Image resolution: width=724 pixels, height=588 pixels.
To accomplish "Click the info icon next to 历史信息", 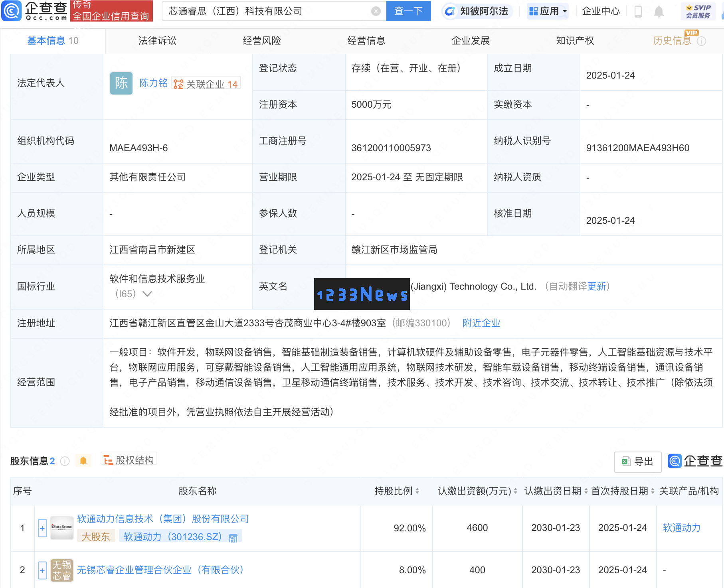I will (x=701, y=41).
